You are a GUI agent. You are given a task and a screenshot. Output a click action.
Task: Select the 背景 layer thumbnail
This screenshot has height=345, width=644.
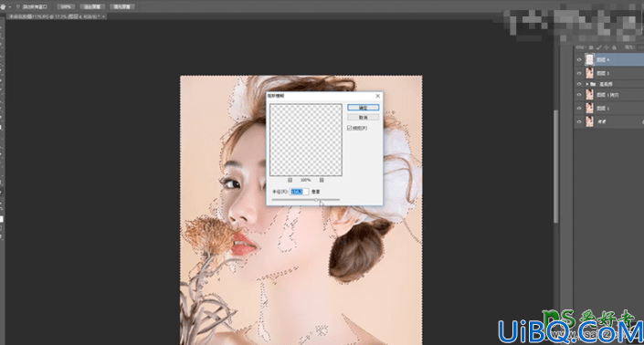click(589, 121)
